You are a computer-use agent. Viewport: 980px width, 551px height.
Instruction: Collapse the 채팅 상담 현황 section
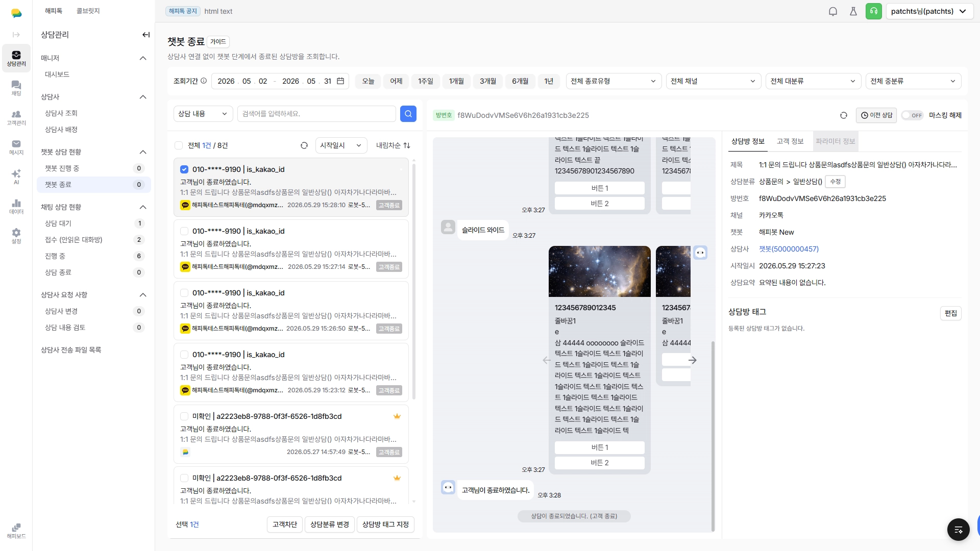pos(143,207)
